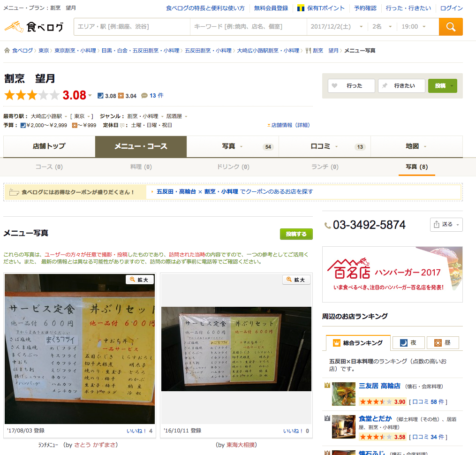Click the 13 件 reviews link
The image size is (476, 455).
pos(156,95)
